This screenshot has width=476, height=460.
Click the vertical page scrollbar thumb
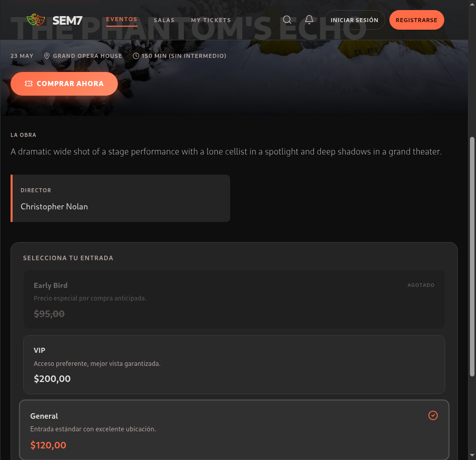(x=472, y=257)
